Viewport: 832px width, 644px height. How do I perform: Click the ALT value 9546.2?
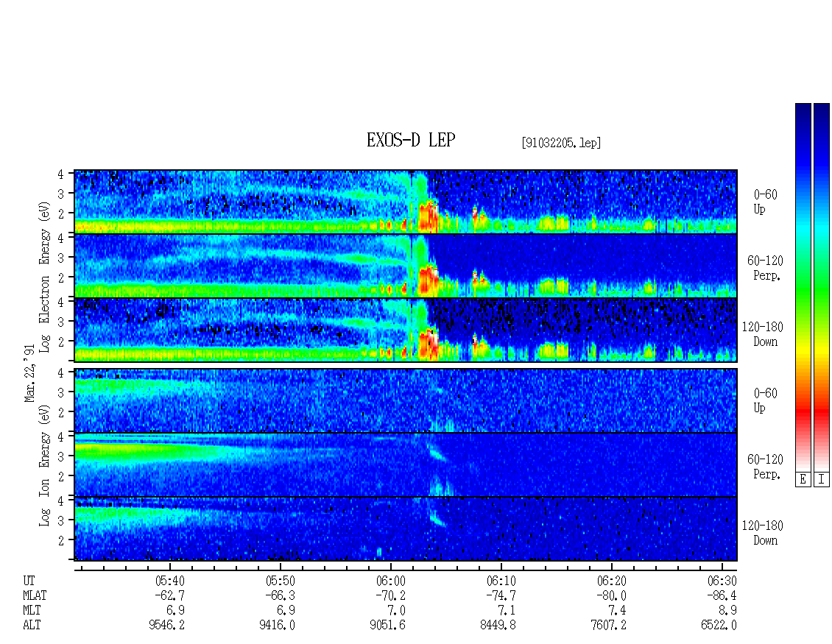[166, 626]
